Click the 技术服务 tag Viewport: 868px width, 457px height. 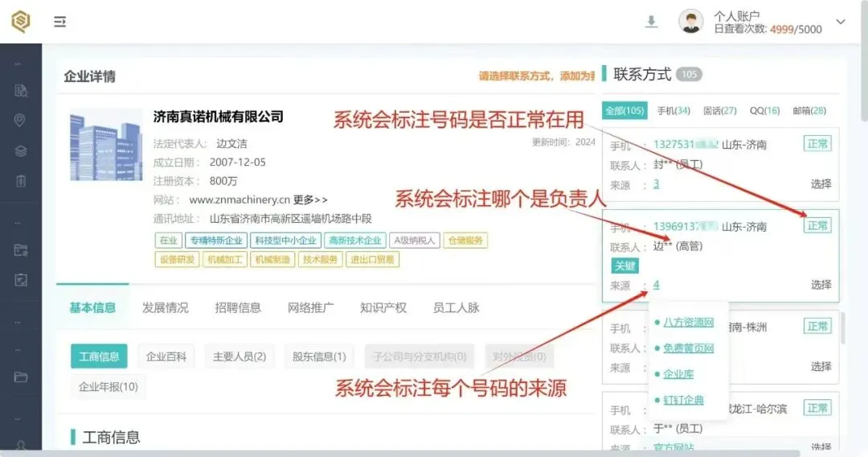[x=320, y=259]
